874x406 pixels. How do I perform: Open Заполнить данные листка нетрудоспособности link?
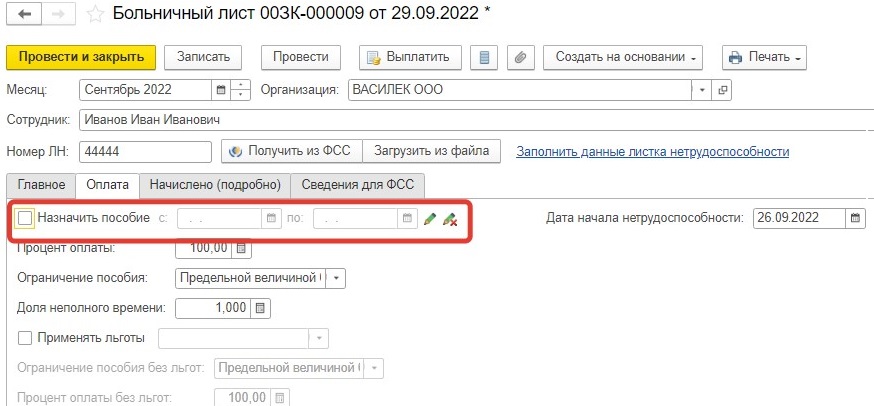point(652,152)
